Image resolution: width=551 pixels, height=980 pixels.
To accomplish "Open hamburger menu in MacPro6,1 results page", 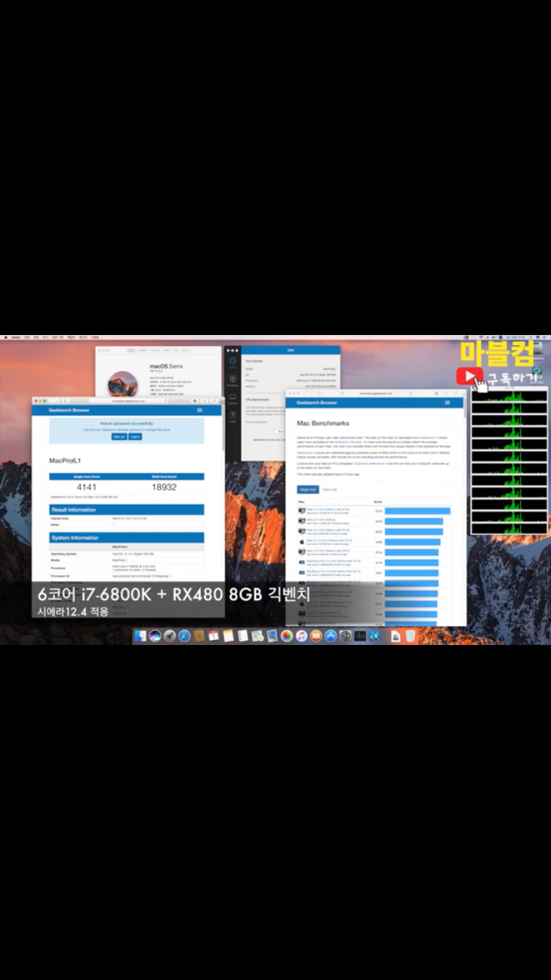I will coord(200,410).
